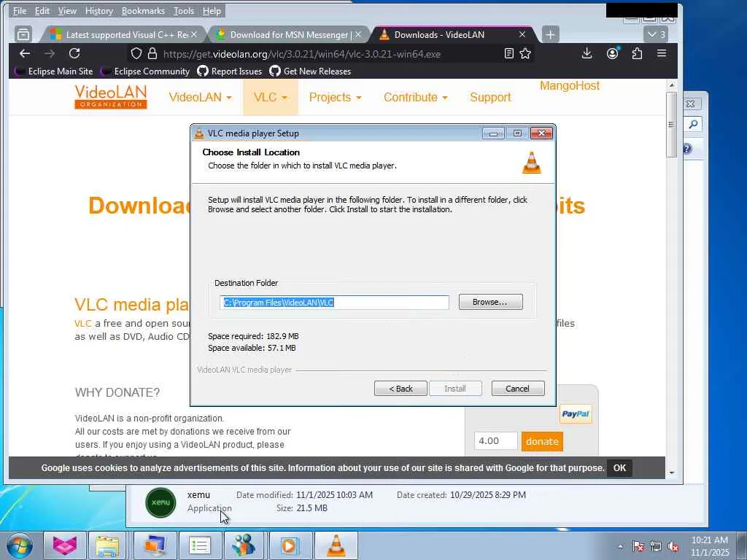Image resolution: width=747 pixels, height=560 pixels.
Task: Expand the list all tabs dropdown
Action: 656,35
